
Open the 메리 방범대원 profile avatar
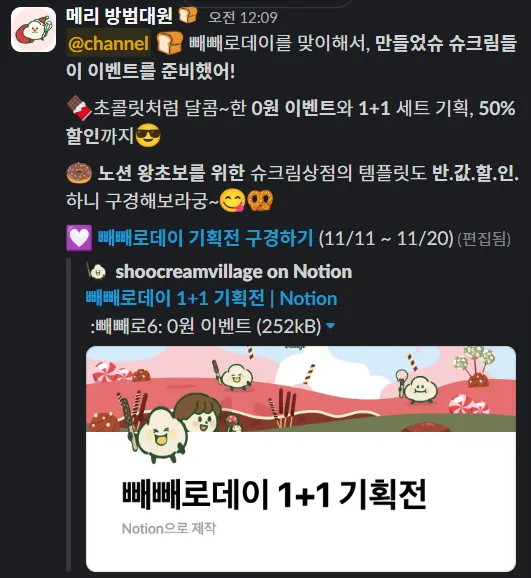[x=33, y=29]
